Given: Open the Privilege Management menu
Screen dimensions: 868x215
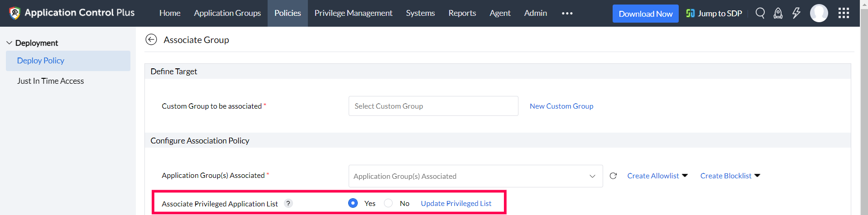Looking at the screenshot, I should 353,13.
